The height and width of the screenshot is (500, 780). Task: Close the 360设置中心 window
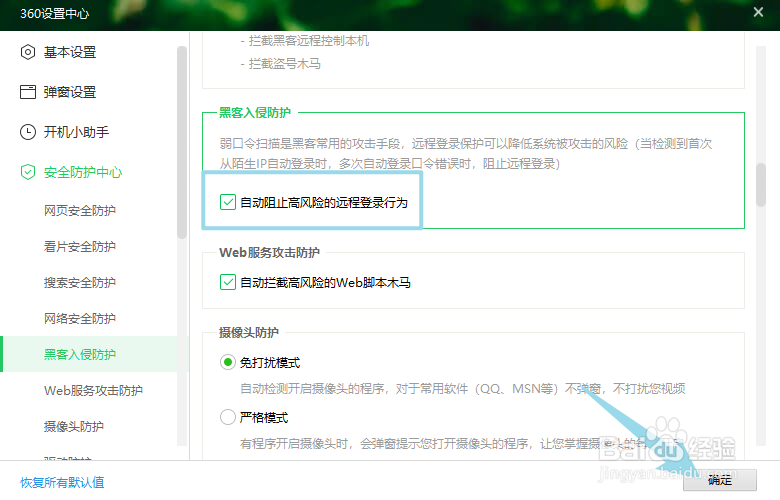758,12
